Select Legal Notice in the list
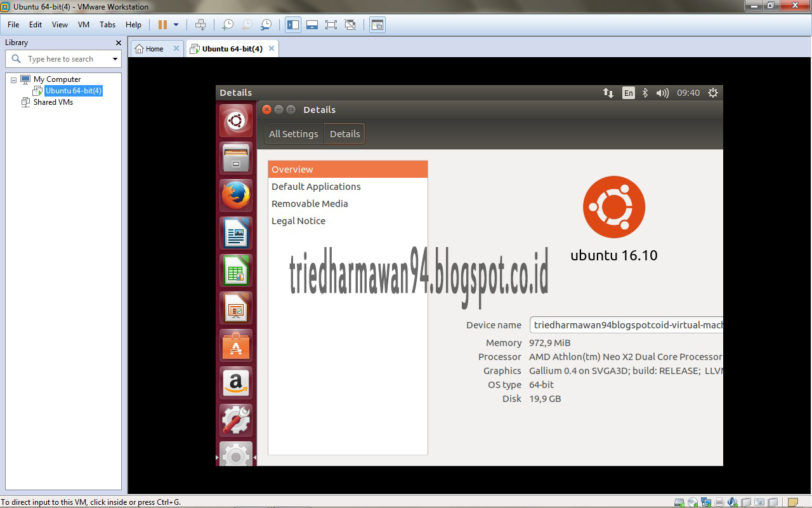 pyautogui.click(x=348, y=221)
